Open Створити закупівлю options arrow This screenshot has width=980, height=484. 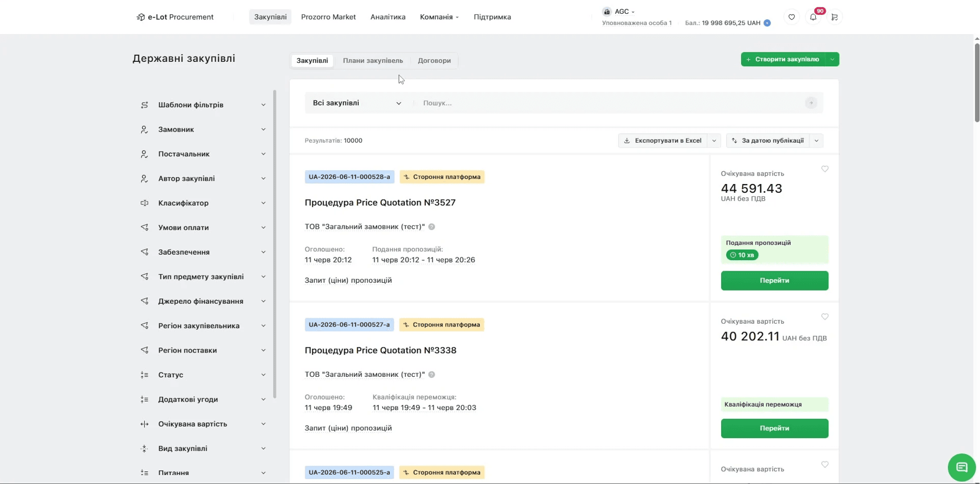coord(832,60)
